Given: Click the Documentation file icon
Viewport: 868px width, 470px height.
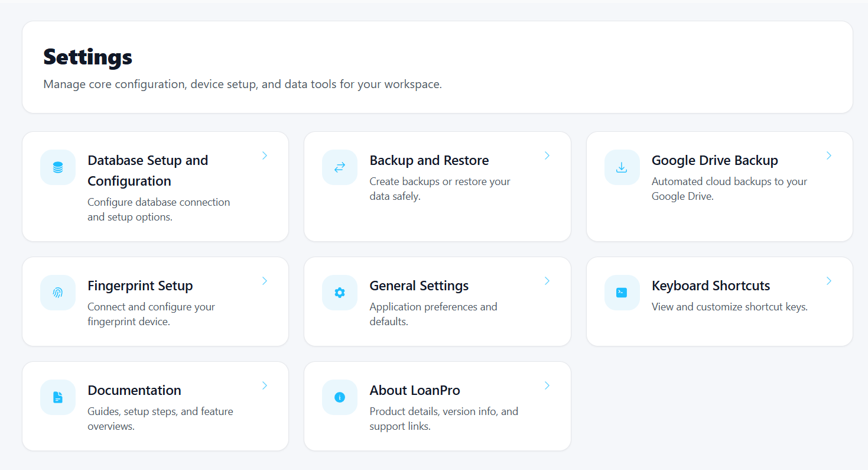Looking at the screenshot, I should coord(58,397).
